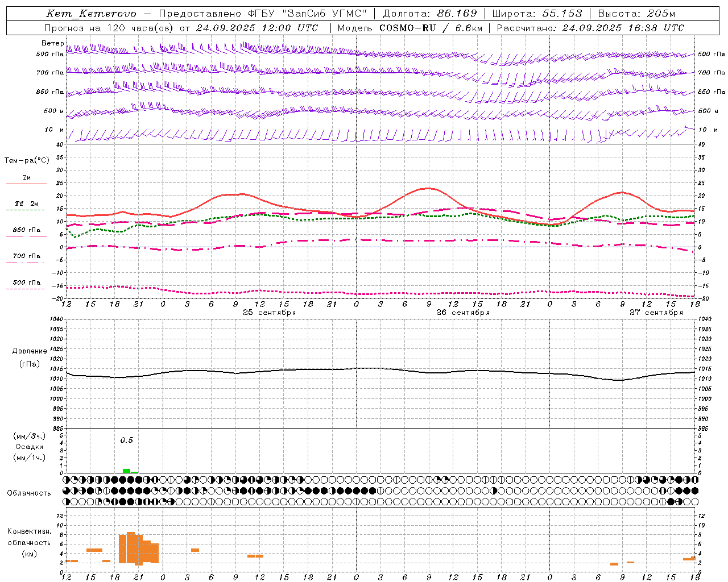Click the '850 гПа' entry in temperature legend
The height and width of the screenshot is (582, 728).
pos(26,230)
